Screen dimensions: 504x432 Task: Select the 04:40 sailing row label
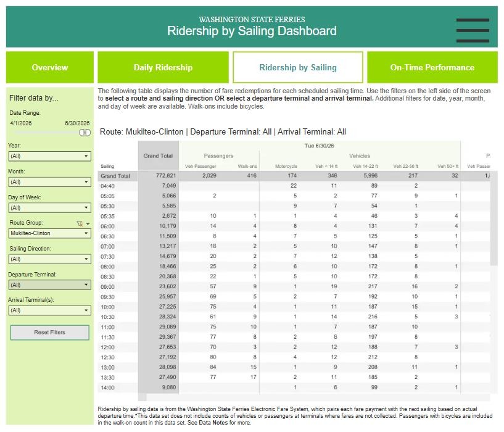(x=107, y=186)
